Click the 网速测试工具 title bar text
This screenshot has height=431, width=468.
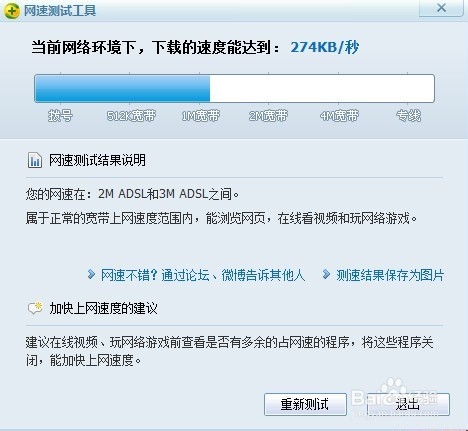coord(60,10)
